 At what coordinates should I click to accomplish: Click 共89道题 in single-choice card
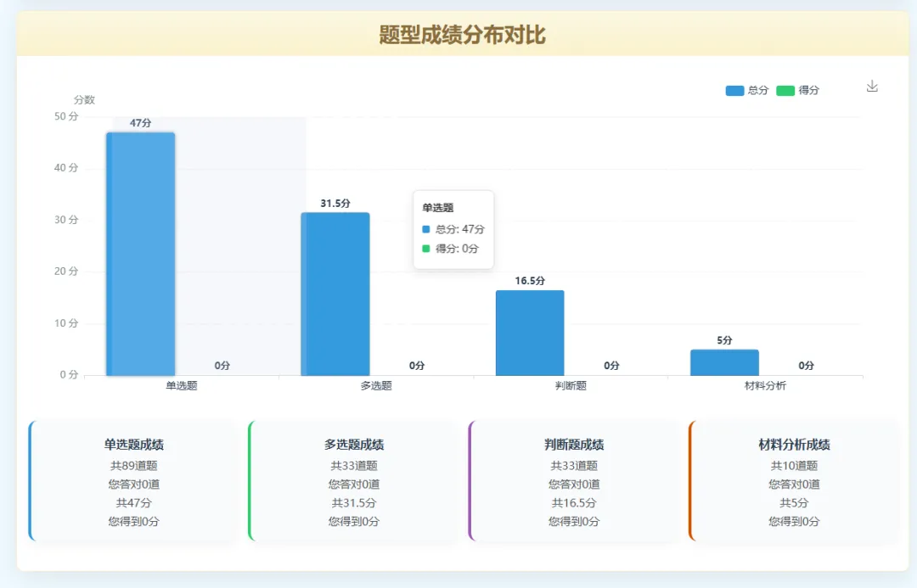[x=134, y=466]
